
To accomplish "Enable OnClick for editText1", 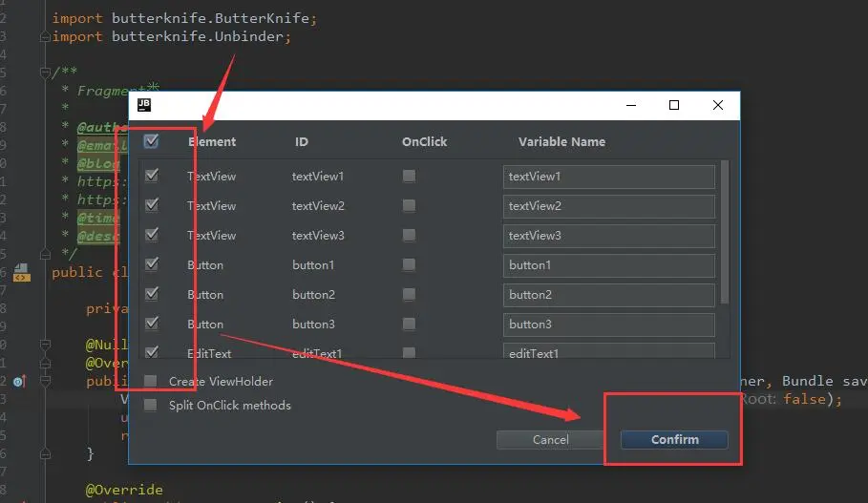I will tap(409, 352).
